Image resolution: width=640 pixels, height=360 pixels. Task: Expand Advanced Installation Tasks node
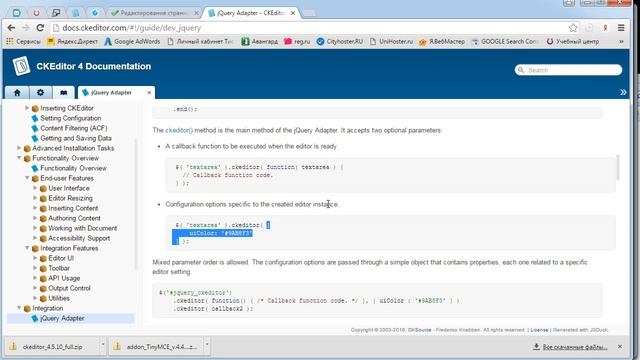(19, 148)
